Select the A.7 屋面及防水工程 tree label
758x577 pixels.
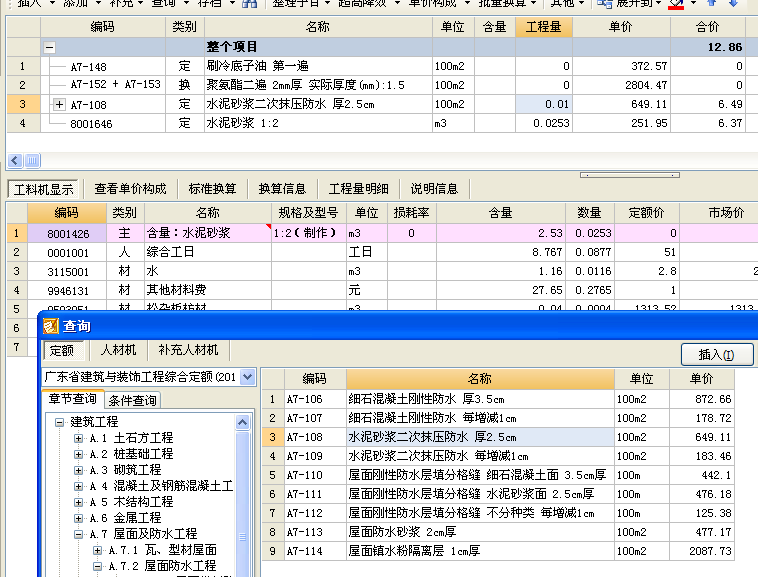(x=144, y=534)
